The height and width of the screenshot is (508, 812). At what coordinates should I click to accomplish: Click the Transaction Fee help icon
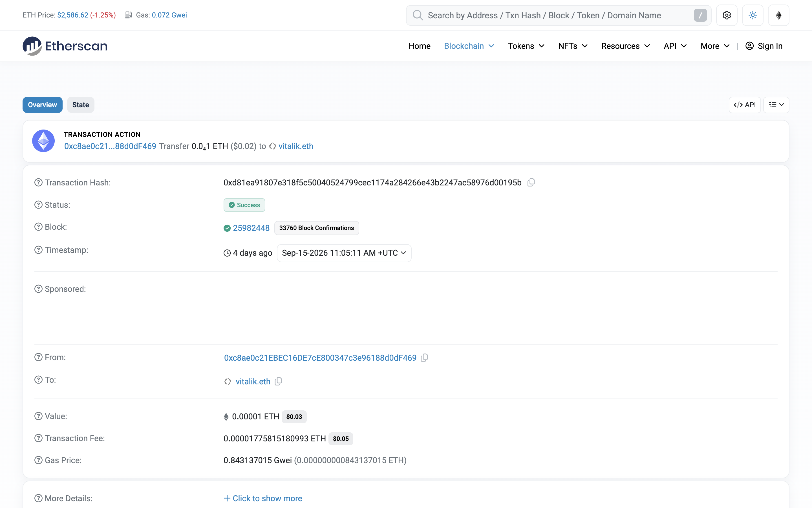[38, 438]
